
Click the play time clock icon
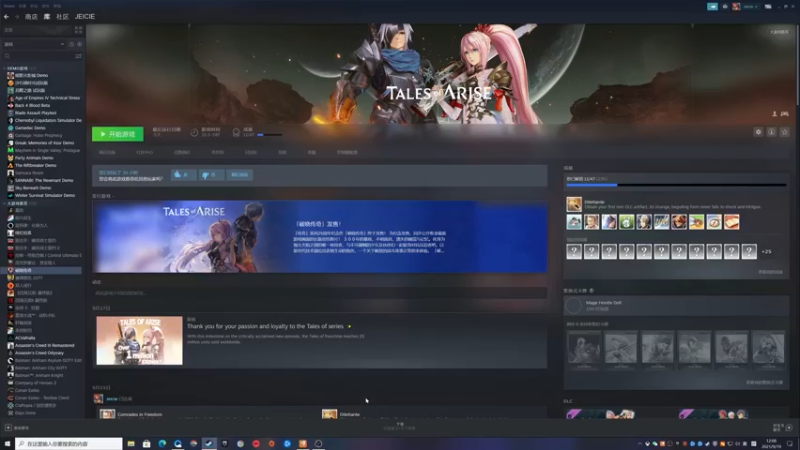pos(194,133)
